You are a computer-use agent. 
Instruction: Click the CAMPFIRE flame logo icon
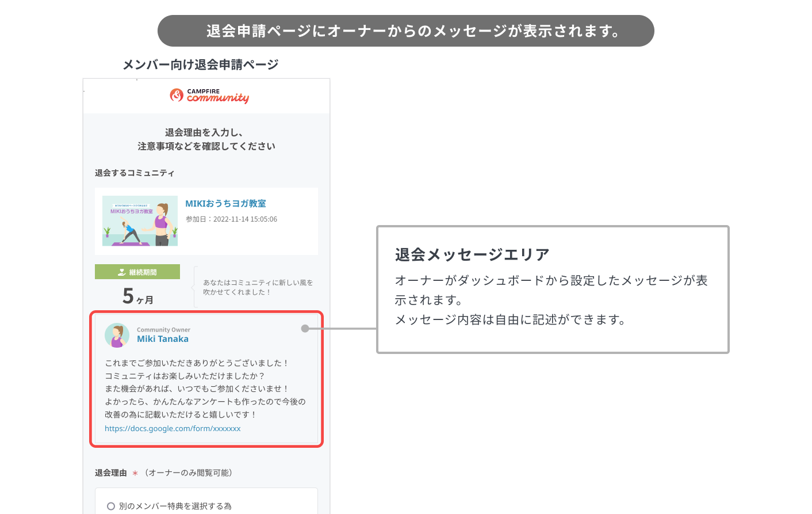177,95
